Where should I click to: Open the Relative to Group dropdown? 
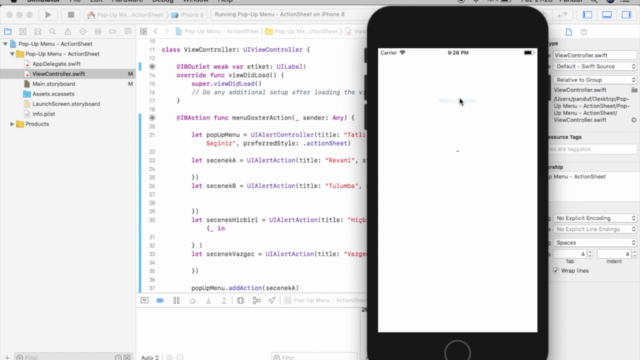595,80
